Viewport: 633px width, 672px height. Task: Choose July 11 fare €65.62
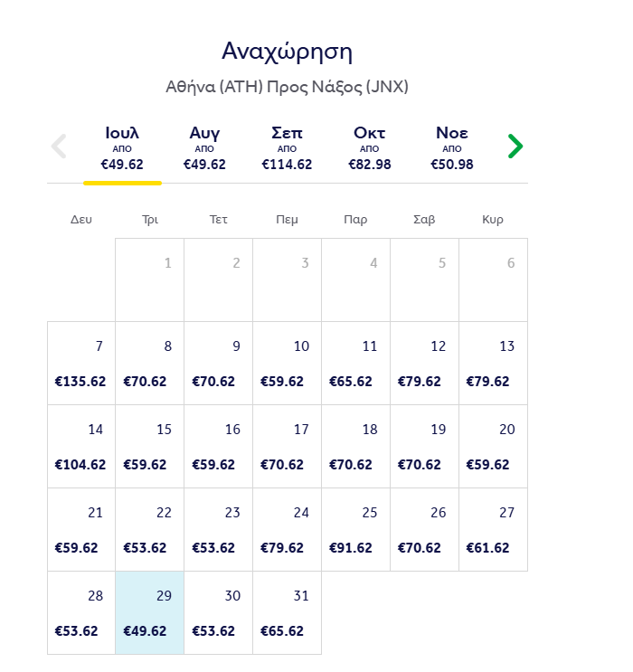pyautogui.click(x=355, y=363)
